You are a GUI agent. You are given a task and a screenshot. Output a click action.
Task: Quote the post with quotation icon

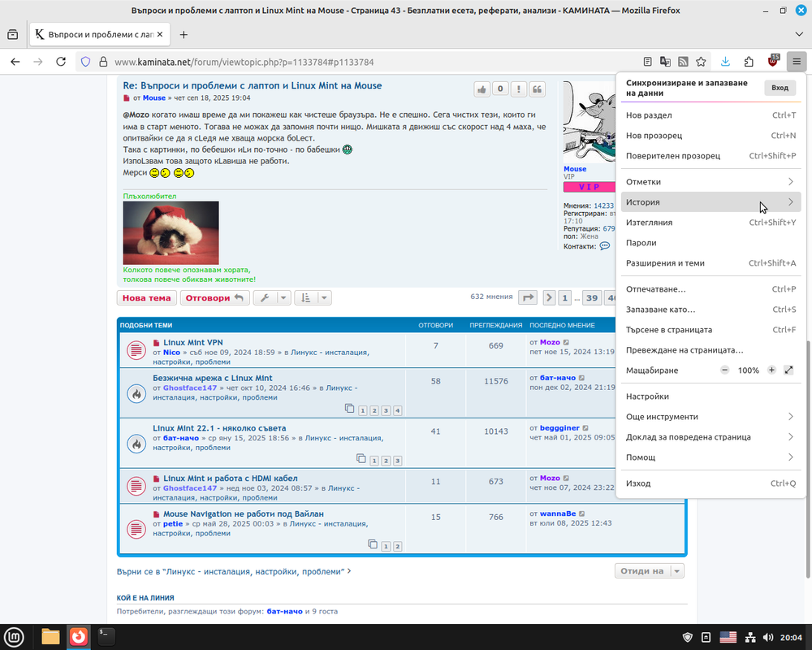pos(537,89)
